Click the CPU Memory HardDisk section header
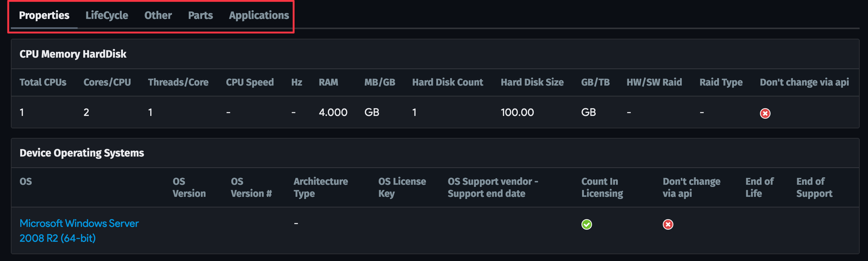Image resolution: width=868 pixels, height=261 pixels. coord(73,54)
